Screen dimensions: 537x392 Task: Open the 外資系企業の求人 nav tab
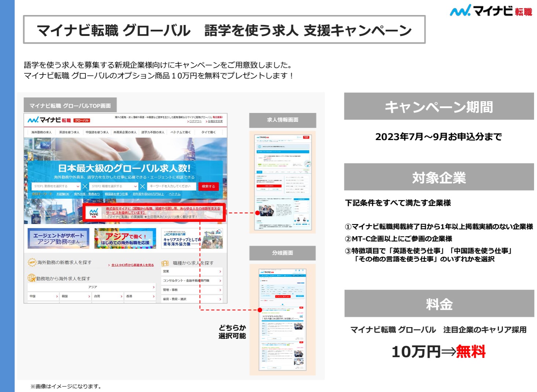(x=125, y=132)
